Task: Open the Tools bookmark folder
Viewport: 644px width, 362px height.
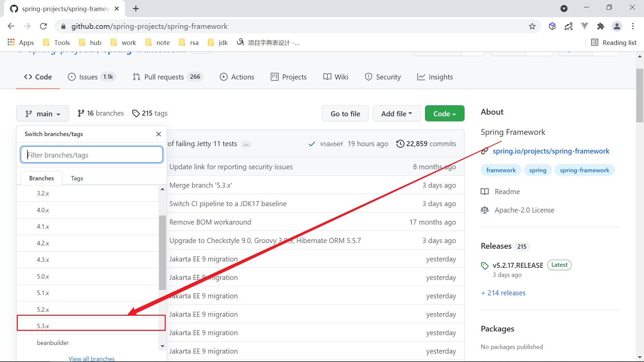Action: (57, 43)
